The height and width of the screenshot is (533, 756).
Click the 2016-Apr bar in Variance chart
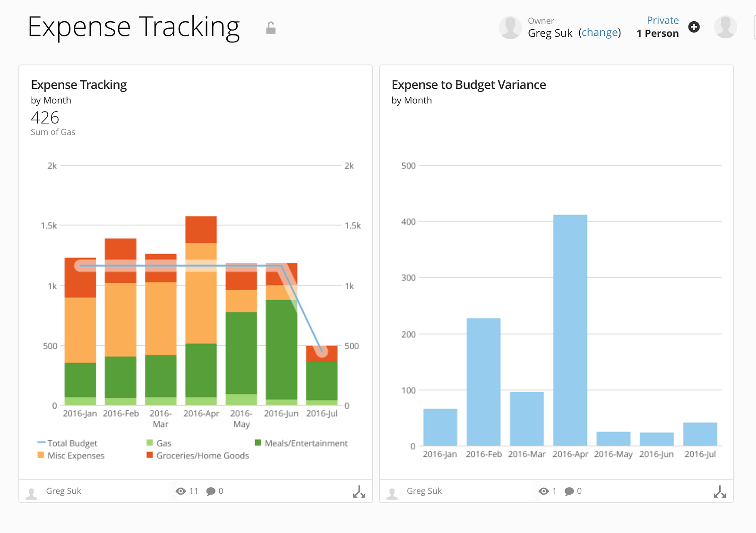570,330
